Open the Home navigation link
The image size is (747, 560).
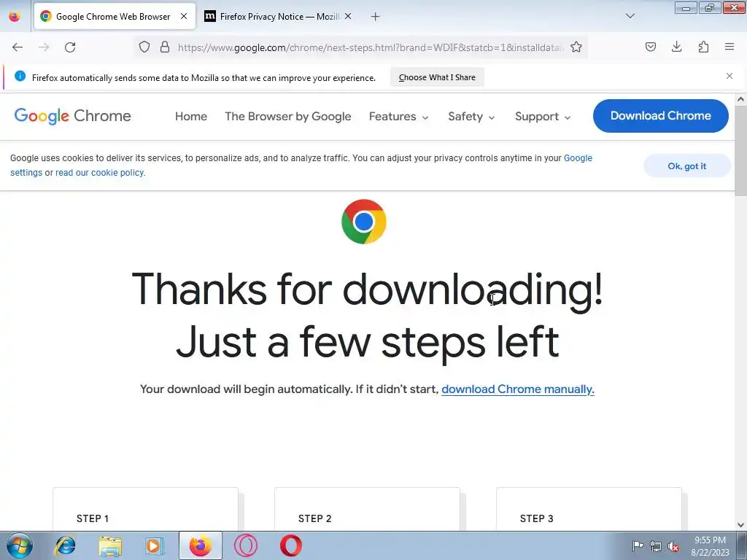pyautogui.click(x=191, y=117)
